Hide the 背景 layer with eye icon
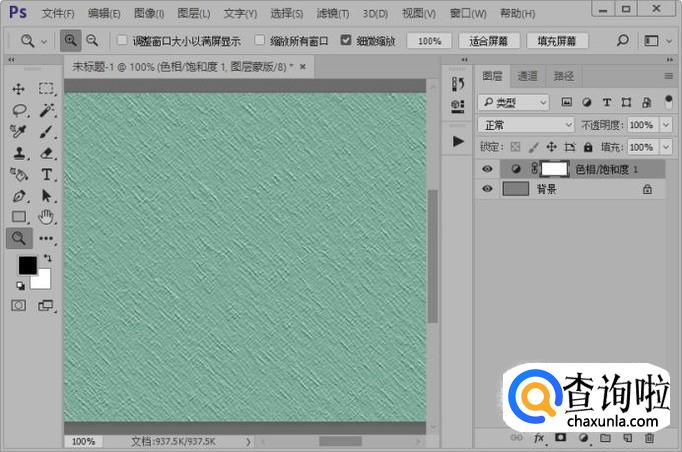 point(487,188)
